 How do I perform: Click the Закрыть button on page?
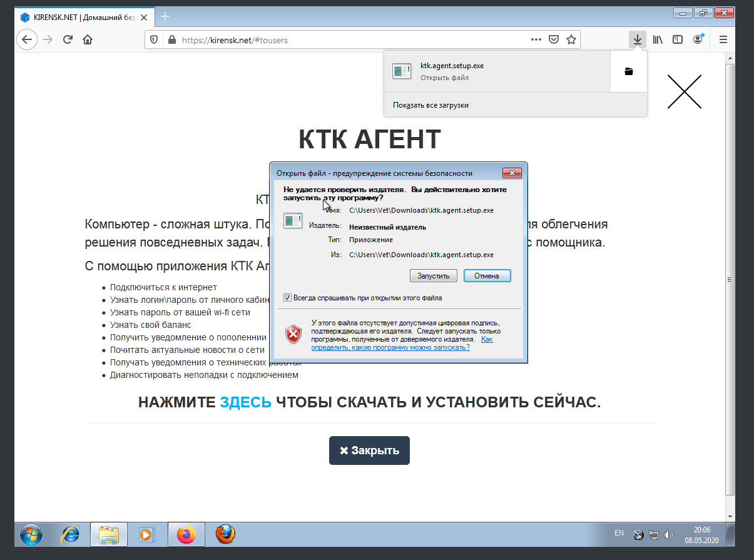369,451
